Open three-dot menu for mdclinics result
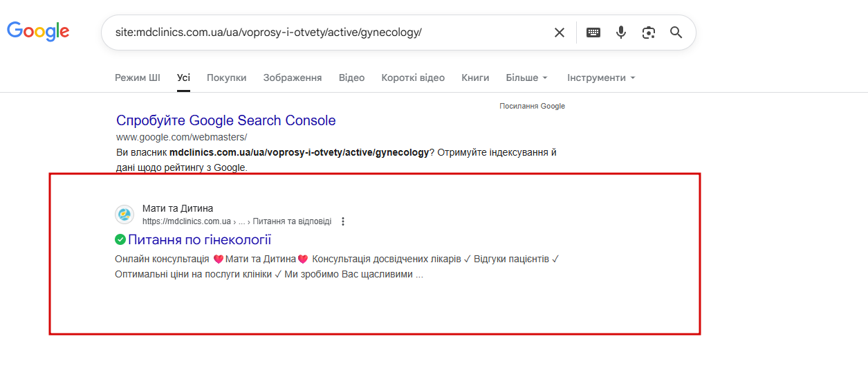868x375 pixels. pyautogui.click(x=343, y=221)
